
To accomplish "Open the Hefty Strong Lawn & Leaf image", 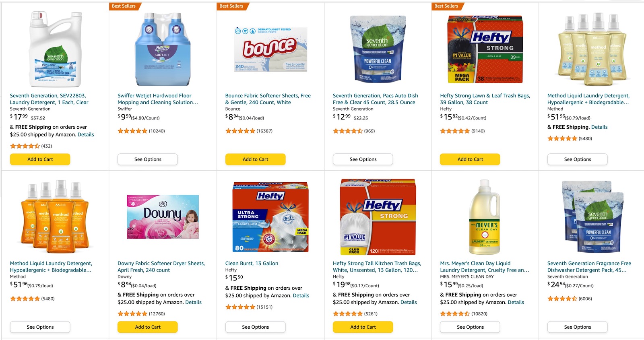I will click(485, 49).
